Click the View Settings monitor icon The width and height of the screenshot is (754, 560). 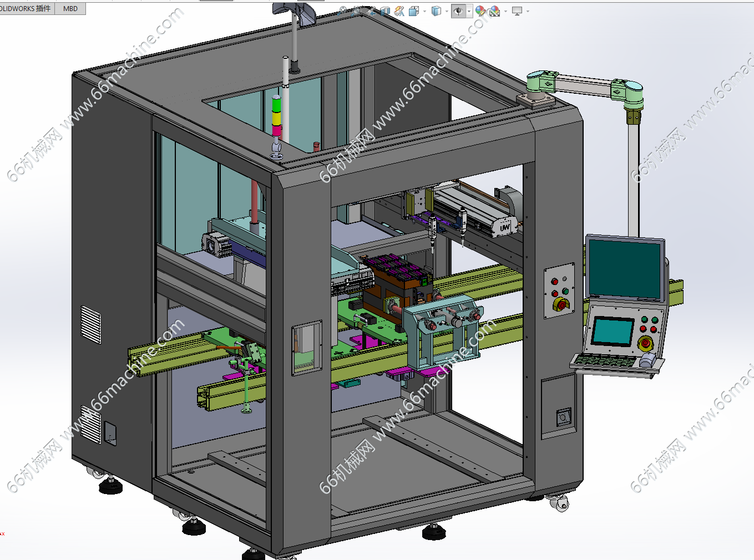[x=517, y=11]
